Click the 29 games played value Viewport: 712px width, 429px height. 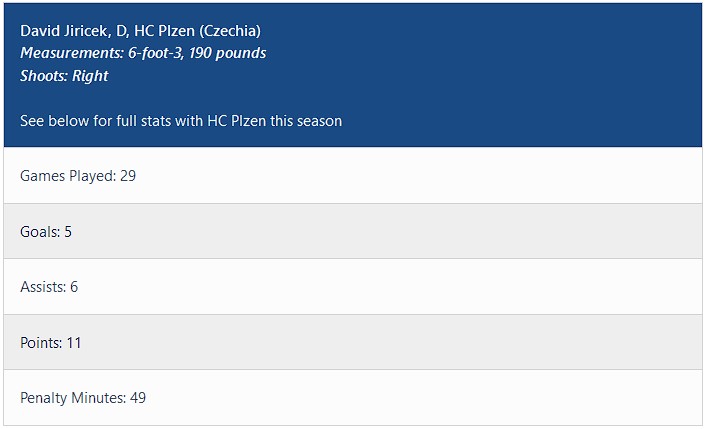tap(128, 176)
